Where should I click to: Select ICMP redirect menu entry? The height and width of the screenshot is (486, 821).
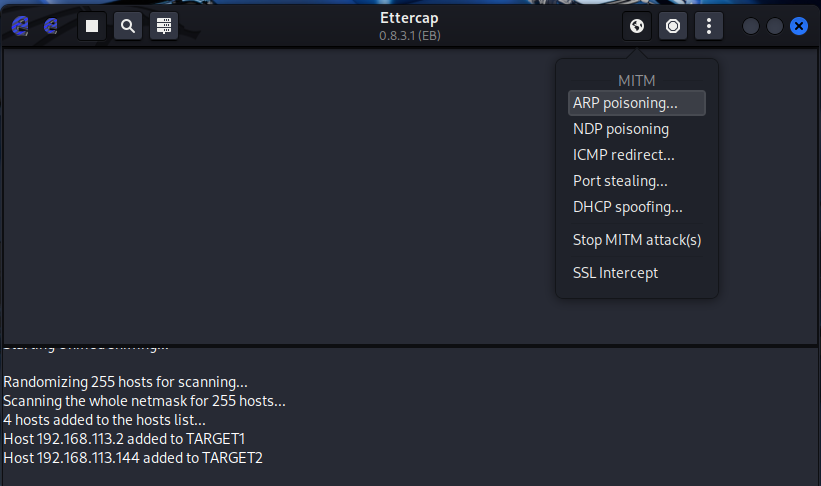coord(624,155)
